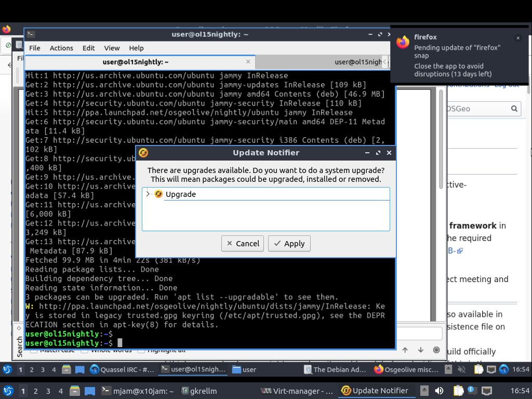Click Apply to start the system upgrade
The height and width of the screenshot is (399, 532).
click(289, 243)
